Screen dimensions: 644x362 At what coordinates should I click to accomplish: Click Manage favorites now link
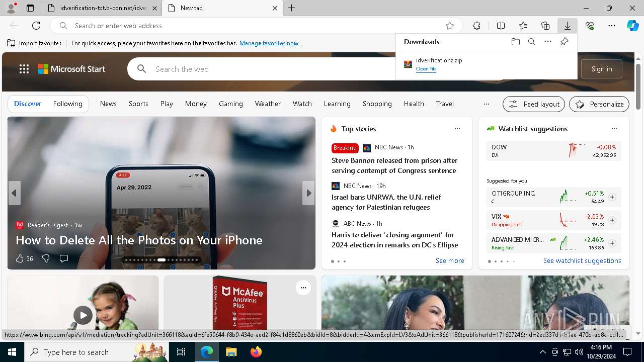point(269,43)
